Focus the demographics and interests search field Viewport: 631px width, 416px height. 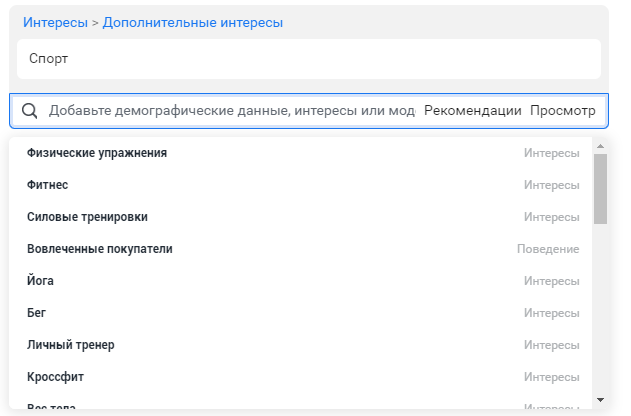tap(230, 111)
